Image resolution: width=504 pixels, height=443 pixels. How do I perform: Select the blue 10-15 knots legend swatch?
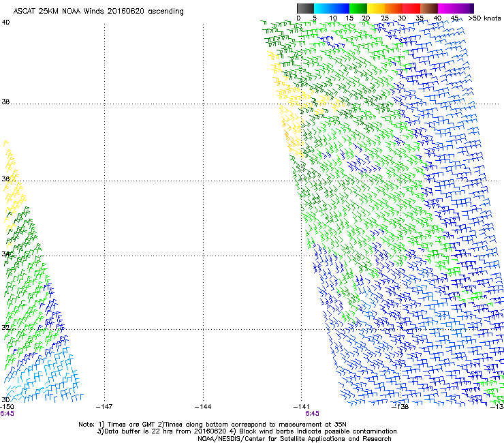341,8
